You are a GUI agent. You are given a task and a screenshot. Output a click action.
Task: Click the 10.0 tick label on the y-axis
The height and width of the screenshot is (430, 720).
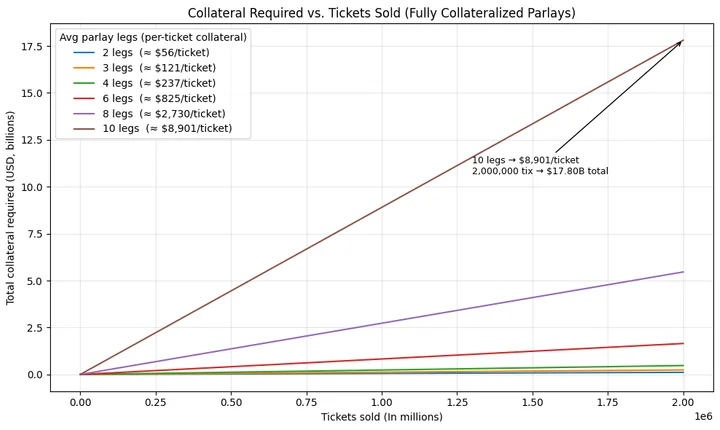point(32,187)
